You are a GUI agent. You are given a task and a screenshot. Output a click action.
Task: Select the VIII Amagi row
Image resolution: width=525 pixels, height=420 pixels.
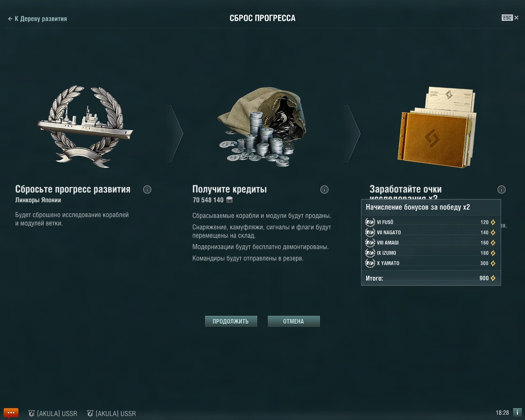[431, 243]
